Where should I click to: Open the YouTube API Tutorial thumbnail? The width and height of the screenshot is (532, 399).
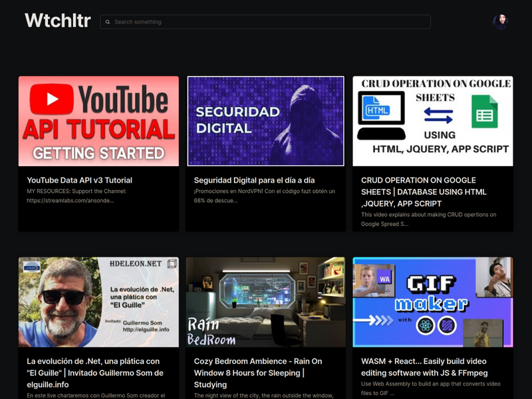(98, 121)
